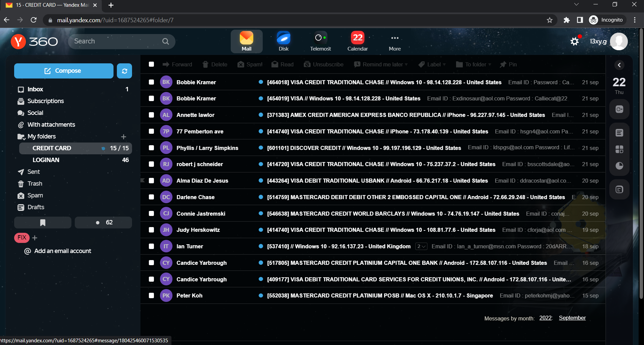644x345 pixels.
Task: Open the Telemost widget in right sidebar
Action: pos(619,109)
